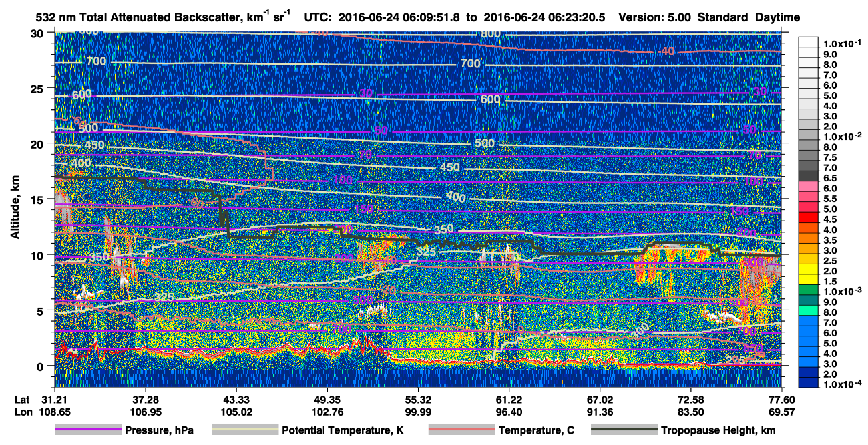This screenshot has height=445, width=868.
Task: Click the longitude value 83.50
Action: [690, 412]
